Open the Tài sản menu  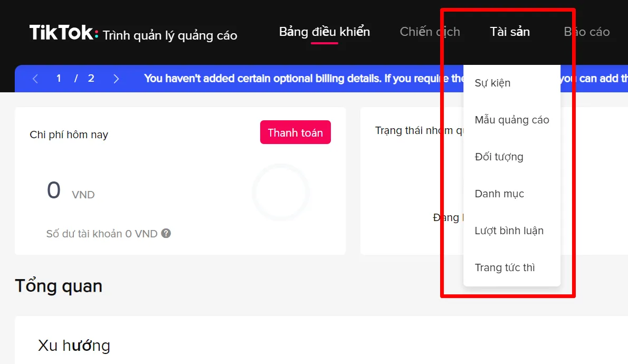[510, 32]
